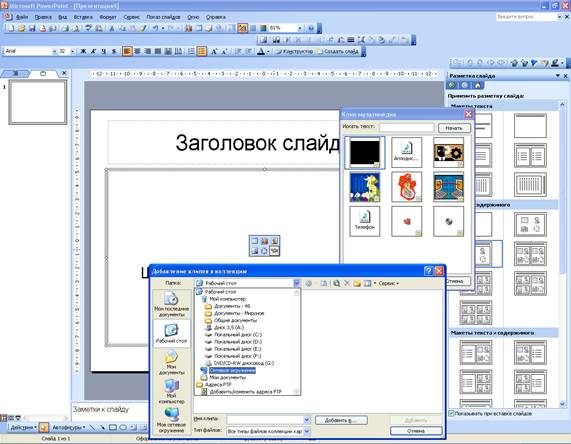Click Мое сетевое окружение sidebar icon
This screenshot has width=571, height=444.
pyautogui.click(x=172, y=420)
